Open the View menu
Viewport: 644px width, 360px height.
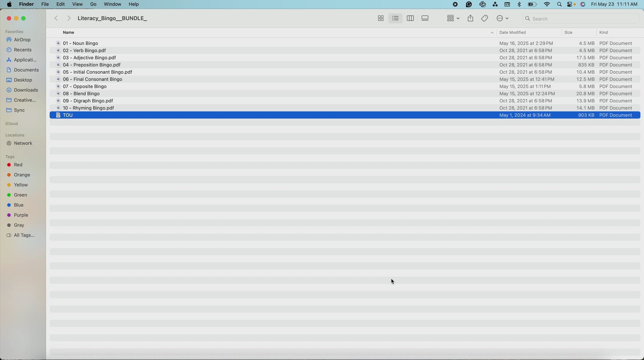coord(77,4)
